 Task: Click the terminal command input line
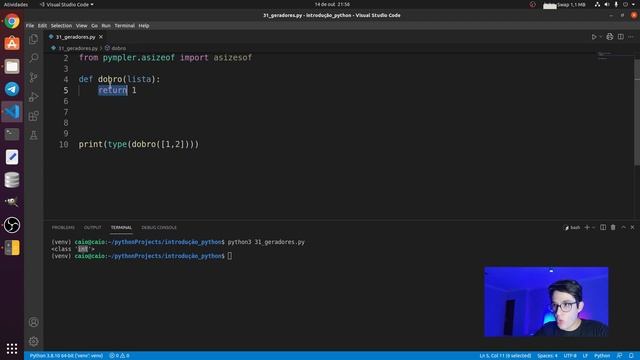click(230, 256)
